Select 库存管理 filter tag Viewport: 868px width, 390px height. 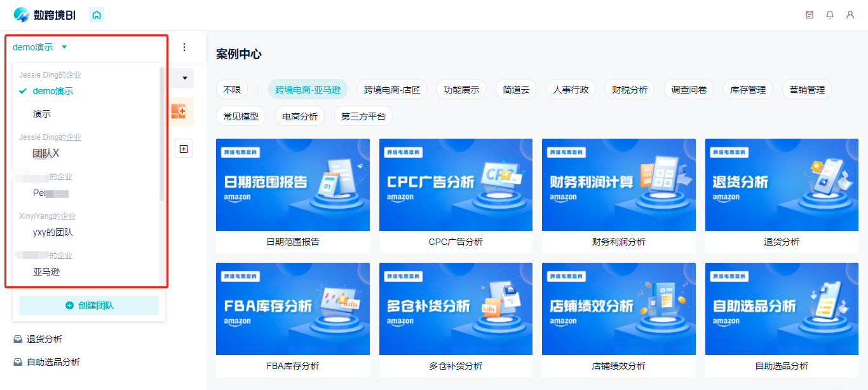pyautogui.click(x=748, y=90)
